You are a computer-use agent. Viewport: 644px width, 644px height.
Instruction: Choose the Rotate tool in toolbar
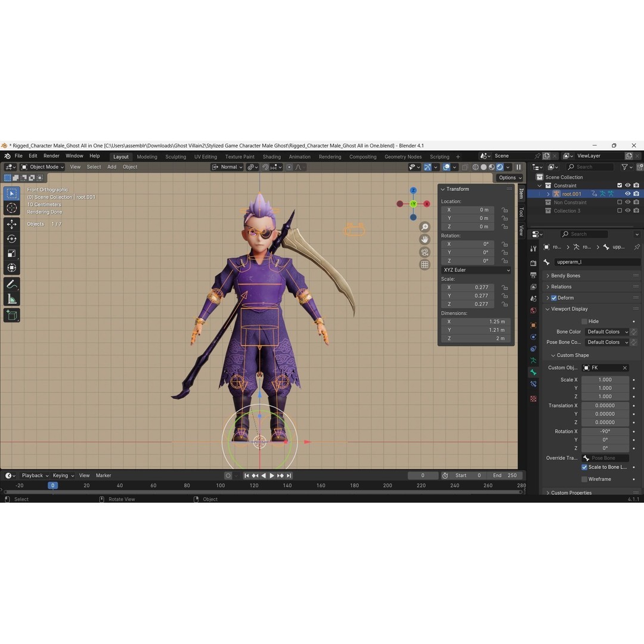coord(11,239)
